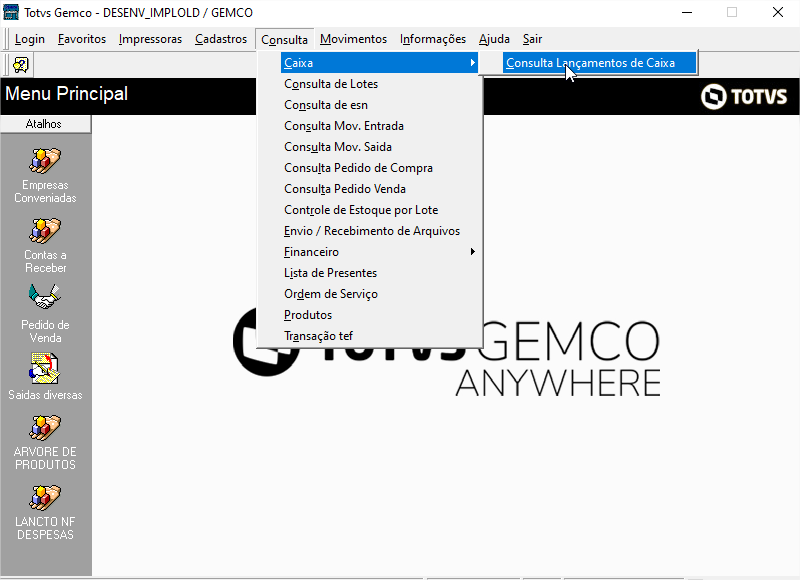Select Consulta Mov. Saida
Viewport: 800px width, 580px height.
click(380, 146)
